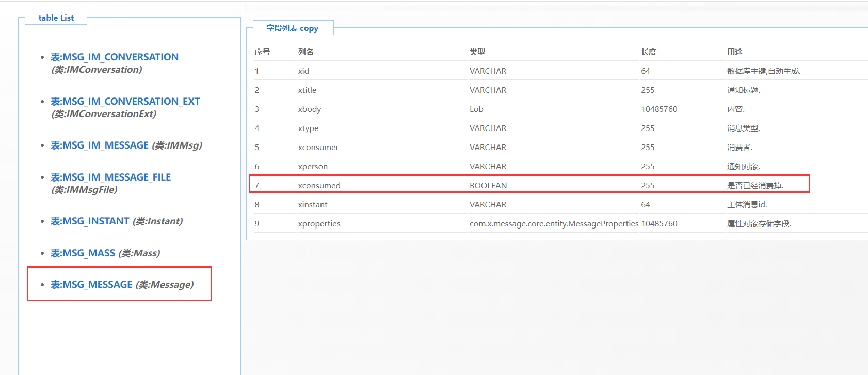Select the column name "xbody"

[x=310, y=109]
